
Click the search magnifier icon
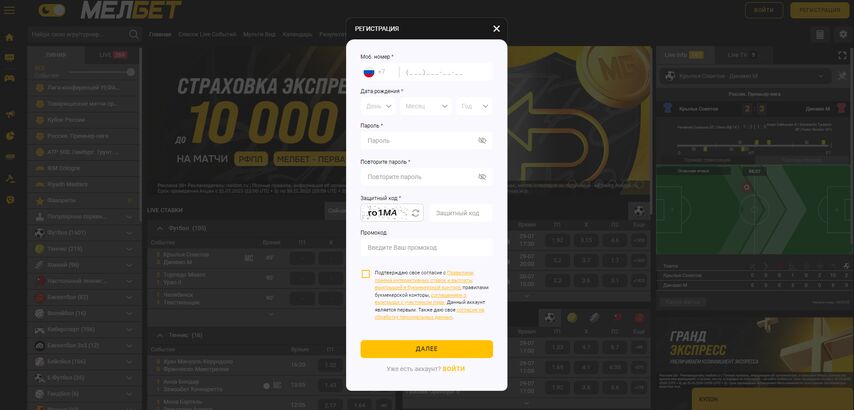133,34
